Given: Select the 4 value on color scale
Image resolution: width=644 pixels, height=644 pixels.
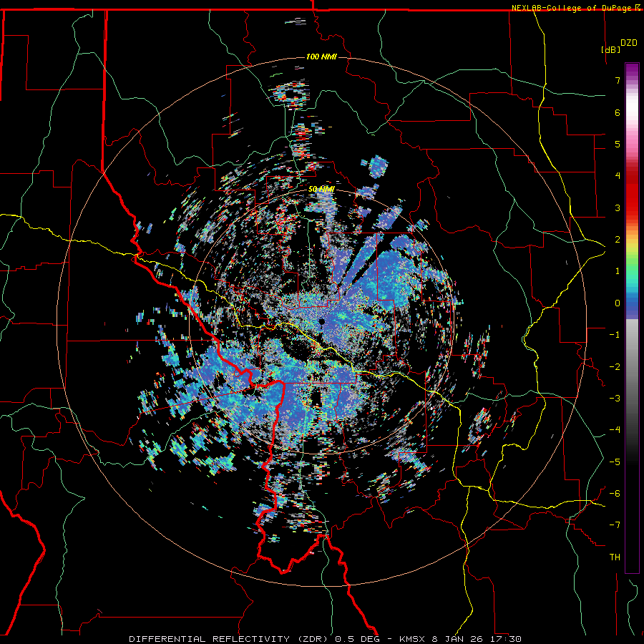Looking at the screenshot, I should coord(618,176).
